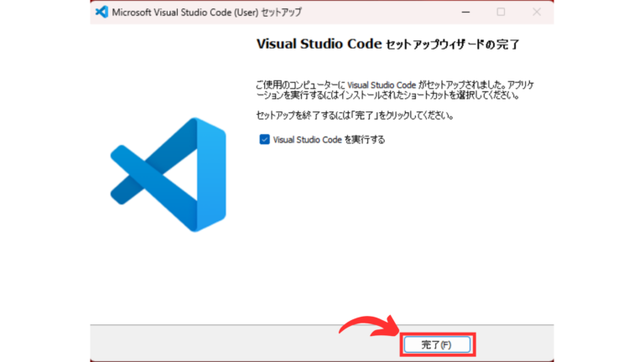This screenshot has height=362, width=644.
Task: Close the setup wizard window
Action: 537,13
